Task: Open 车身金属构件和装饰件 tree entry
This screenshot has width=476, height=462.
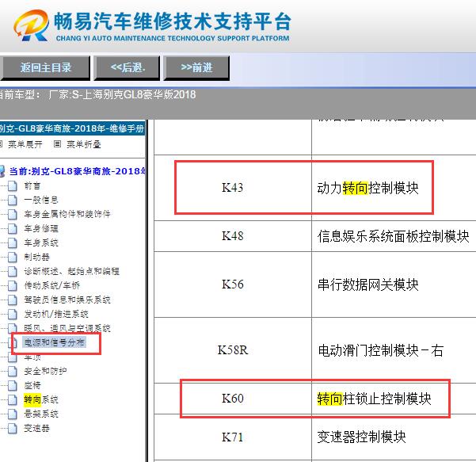Action: pyautogui.click(x=67, y=215)
